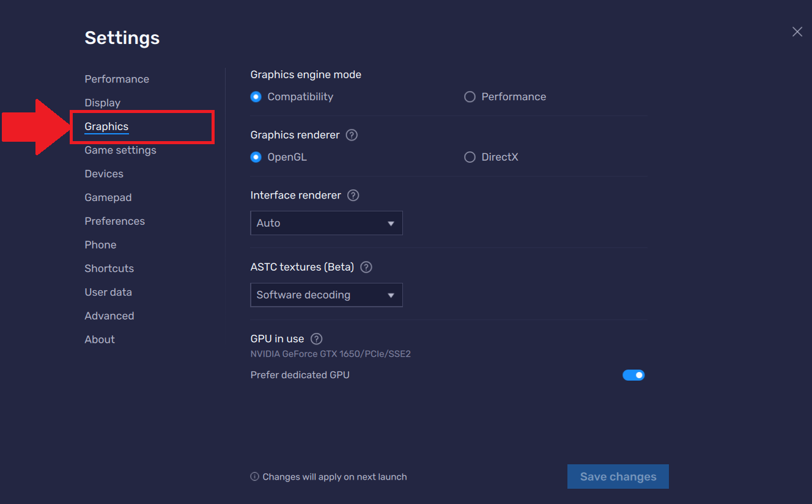
Task: Switch to the Display settings section
Action: pyautogui.click(x=102, y=102)
